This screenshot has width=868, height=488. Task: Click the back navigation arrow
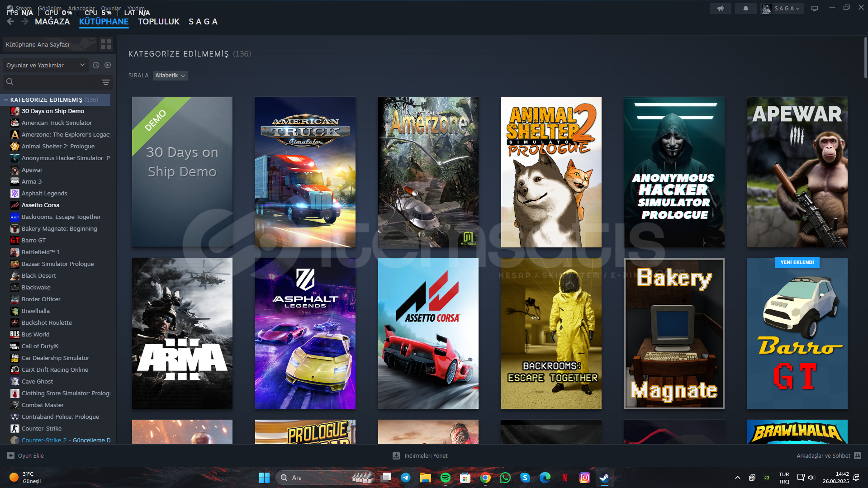coord(10,22)
